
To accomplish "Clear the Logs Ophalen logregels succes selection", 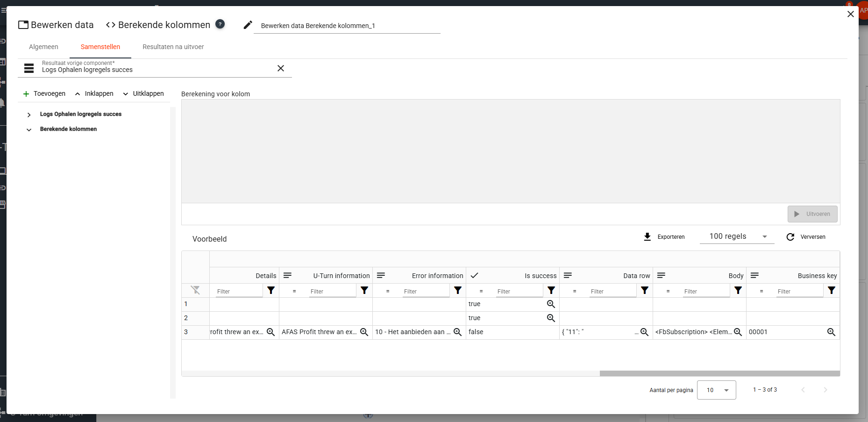I will coord(281,68).
